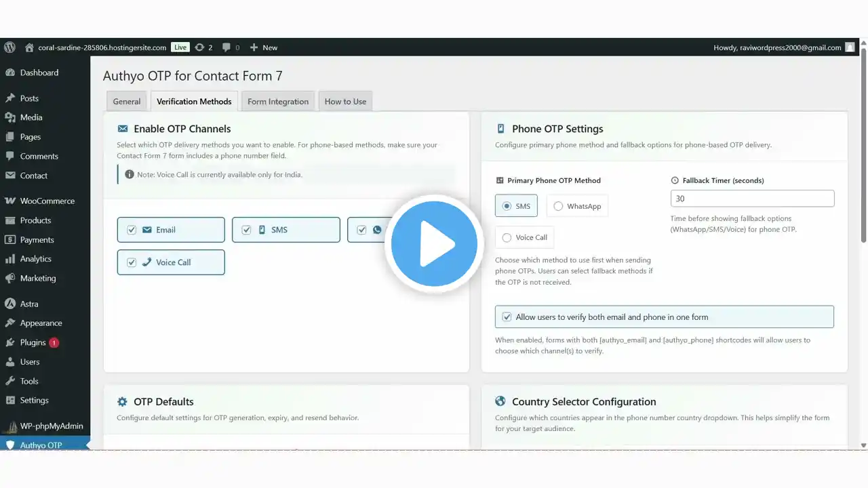This screenshot has height=488, width=868.
Task: Click the Media icon in sidebar
Action: [x=10, y=117]
